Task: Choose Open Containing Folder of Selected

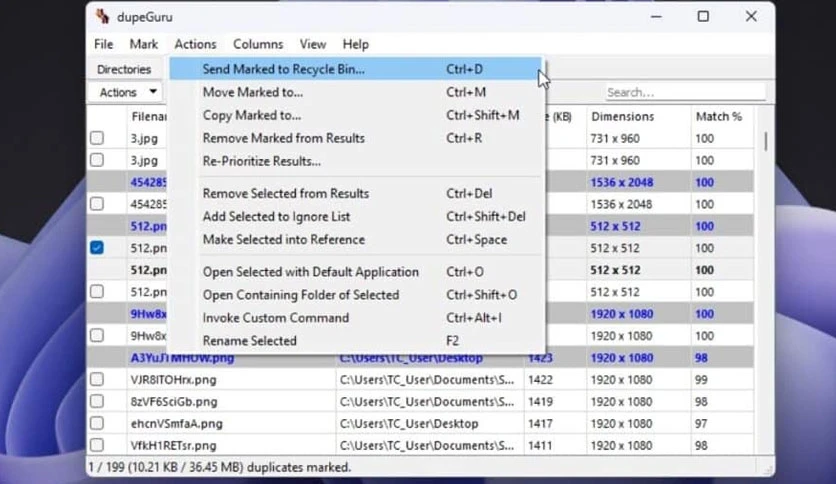Action: (x=355, y=295)
